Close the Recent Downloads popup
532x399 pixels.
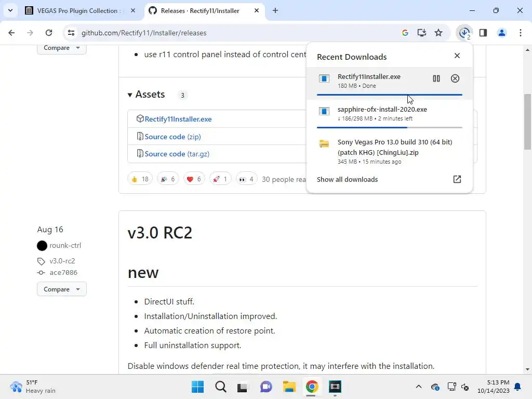[457, 56]
